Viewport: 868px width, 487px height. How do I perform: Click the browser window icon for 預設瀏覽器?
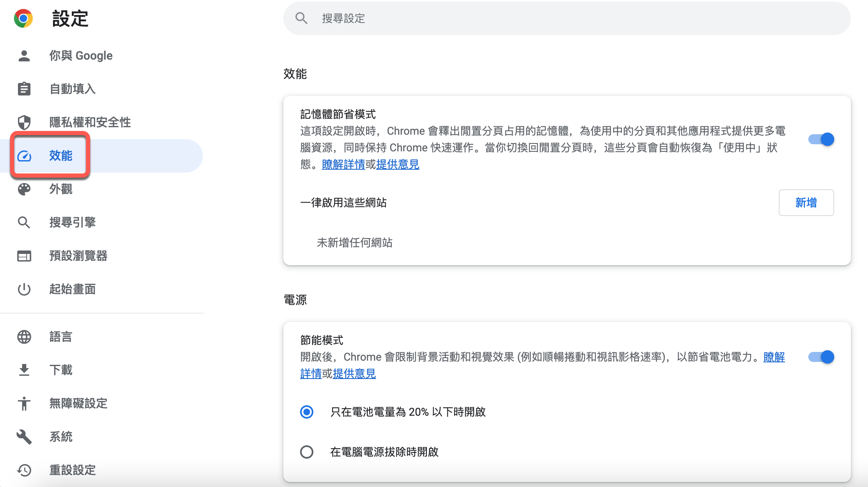24,256
